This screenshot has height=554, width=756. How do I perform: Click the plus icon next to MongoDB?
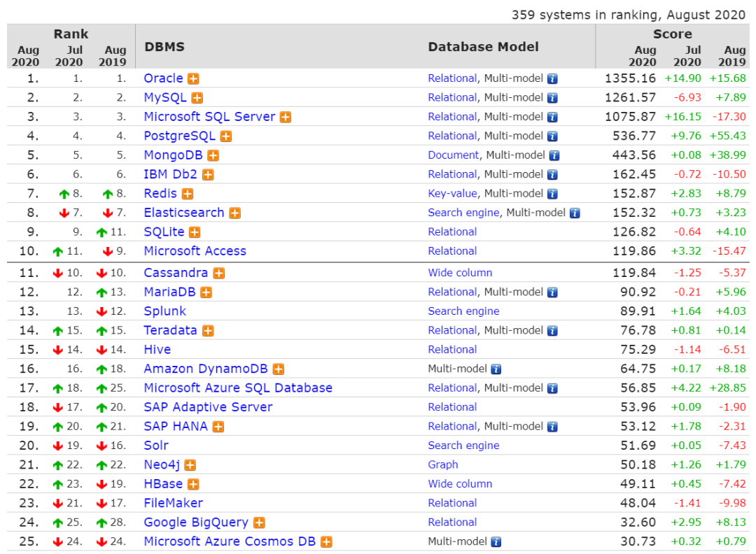pyautogui.click(x=213, y=155)
